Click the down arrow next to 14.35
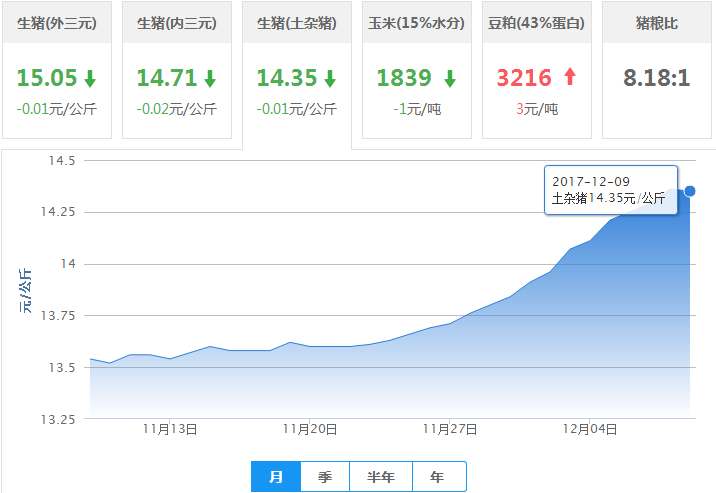 [330, 79]
